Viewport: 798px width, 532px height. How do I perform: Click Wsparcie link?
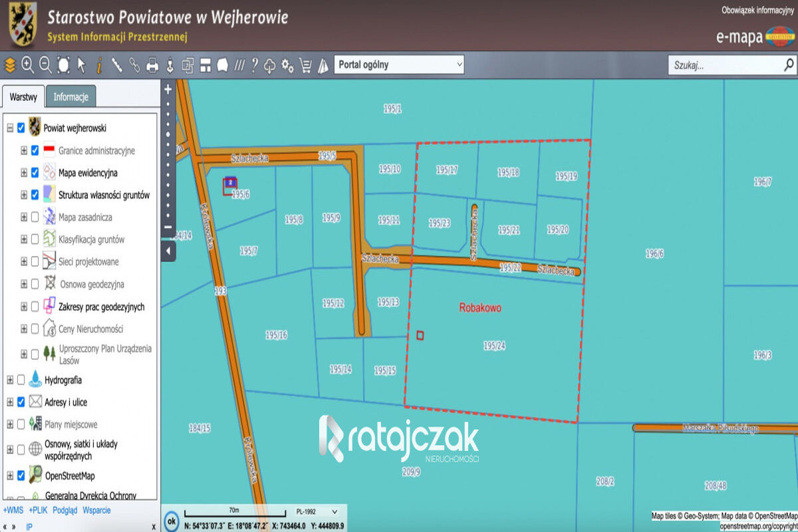click(96, 511)
